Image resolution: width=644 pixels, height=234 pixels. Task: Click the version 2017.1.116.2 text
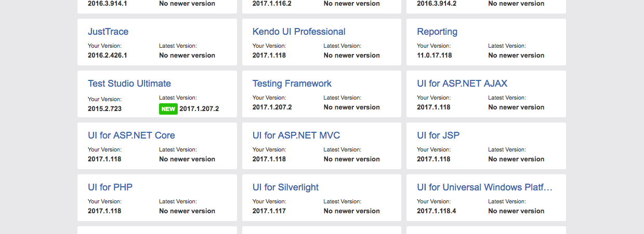pyautogui.click(x=272, y=4)
